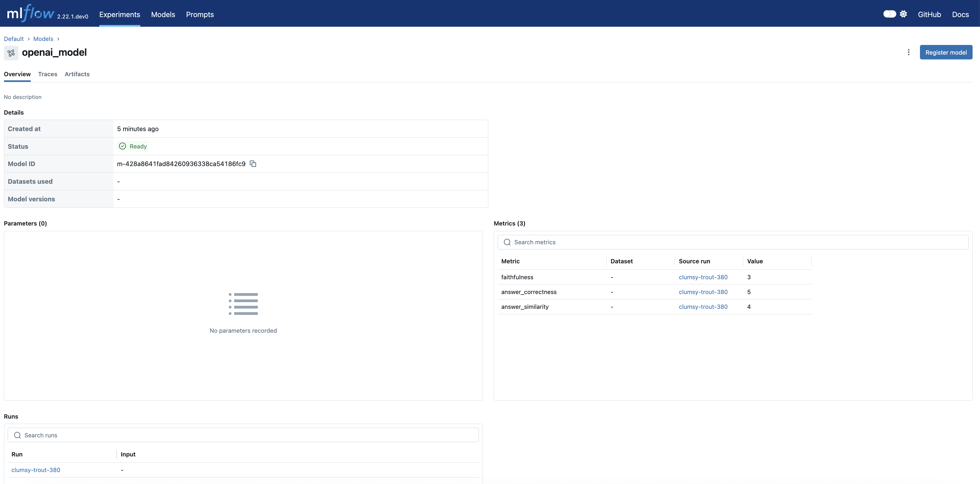Click the Register model button
The image size is (980, 484).
pos(946,52)
